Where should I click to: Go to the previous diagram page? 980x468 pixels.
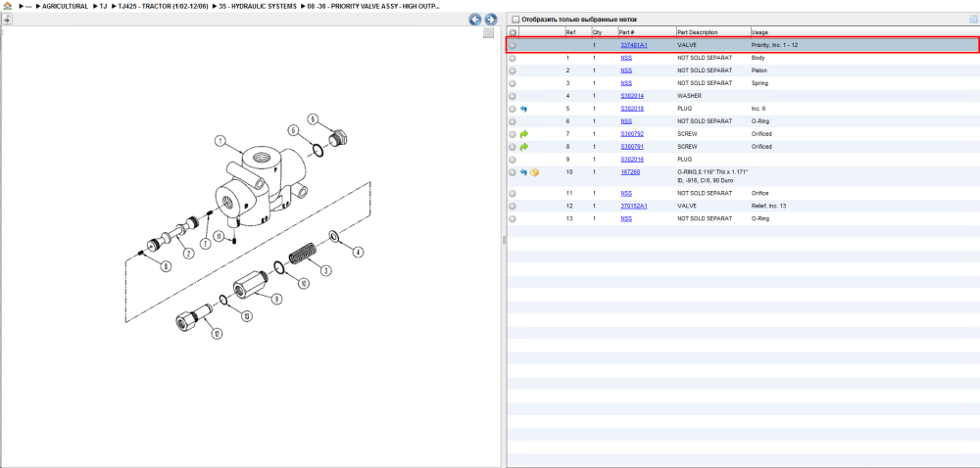(475, 20)
